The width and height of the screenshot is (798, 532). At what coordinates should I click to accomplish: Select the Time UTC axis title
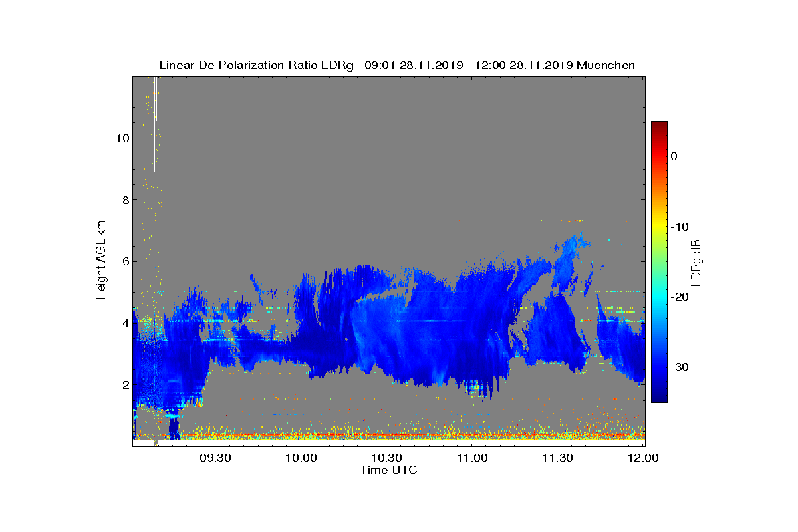pyautogui.click(x=389, y=470)
